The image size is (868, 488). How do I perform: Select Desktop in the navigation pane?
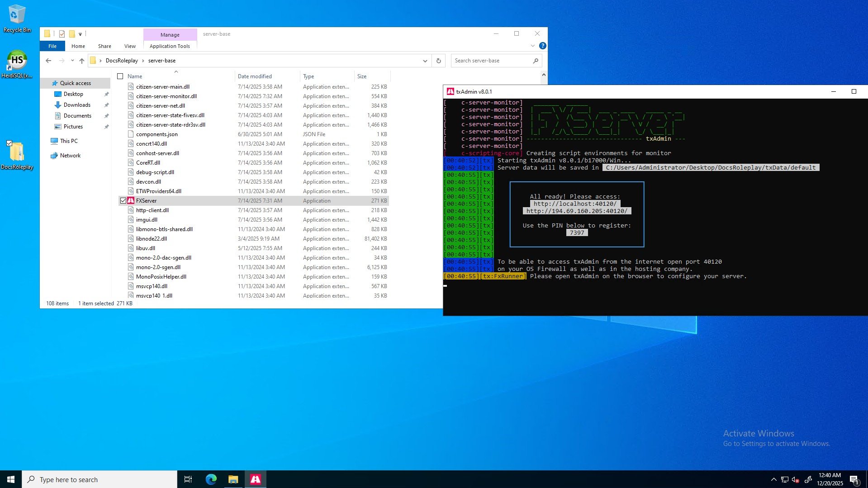click(x=73, y=94)
